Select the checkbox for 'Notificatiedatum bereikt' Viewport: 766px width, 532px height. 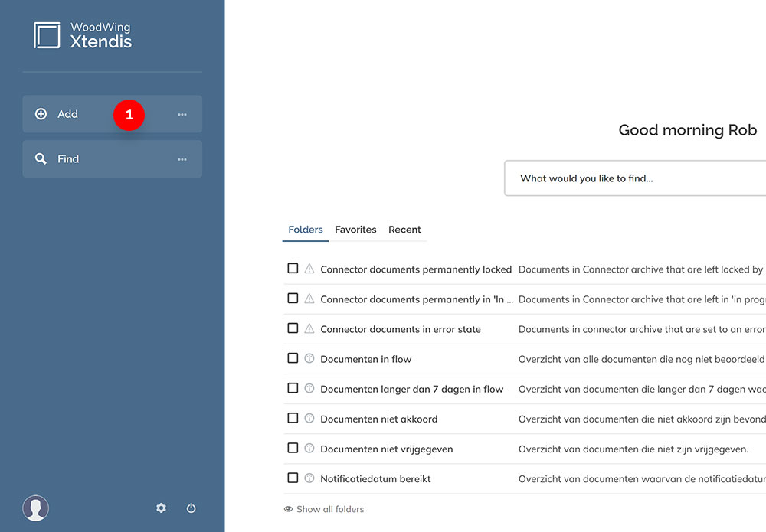(293, 478)
